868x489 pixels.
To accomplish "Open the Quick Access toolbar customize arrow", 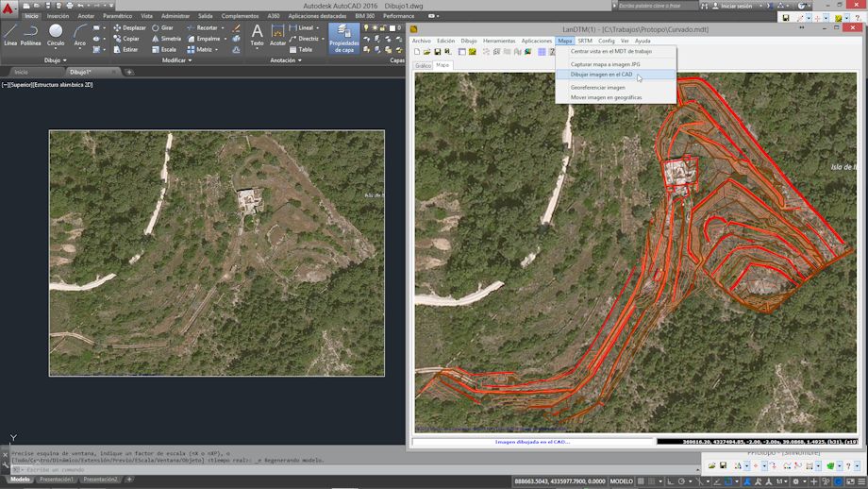I will pyautogui.click(x=110, y=6).
